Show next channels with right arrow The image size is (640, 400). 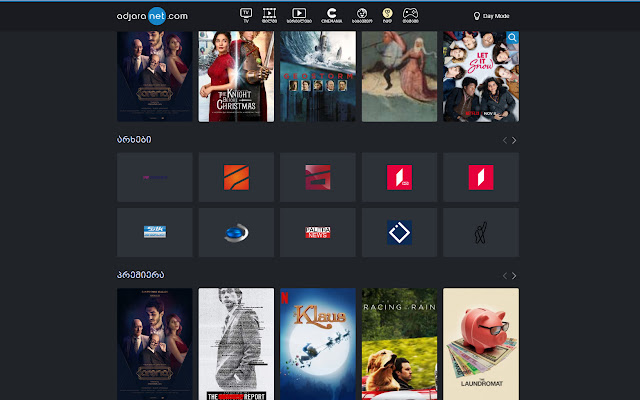514,140
